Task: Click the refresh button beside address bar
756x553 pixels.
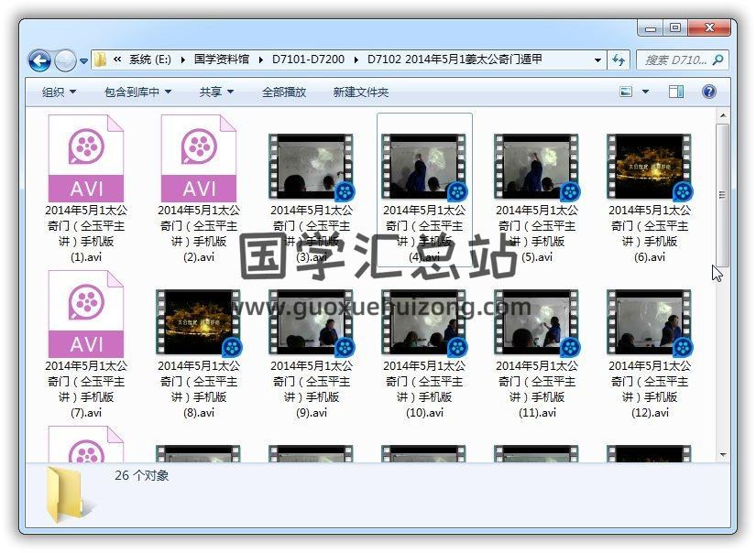Action: tap(619, 60)
